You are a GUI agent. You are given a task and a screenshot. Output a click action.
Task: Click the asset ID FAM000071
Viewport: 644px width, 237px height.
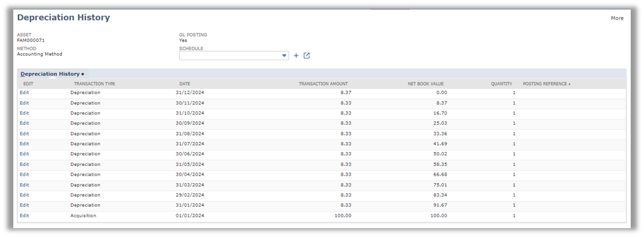[31, 41]
